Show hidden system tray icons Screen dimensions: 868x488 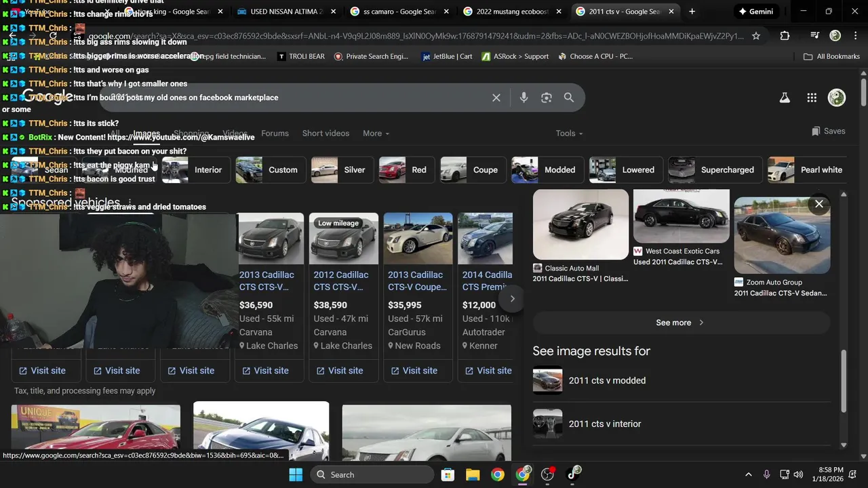click(x=748, y=474)
